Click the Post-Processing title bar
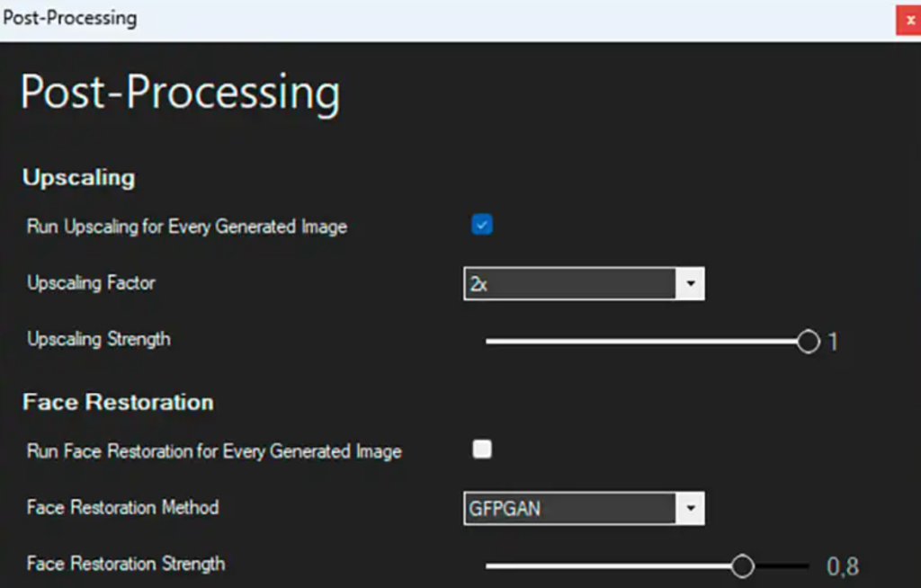 coord(360,18)
